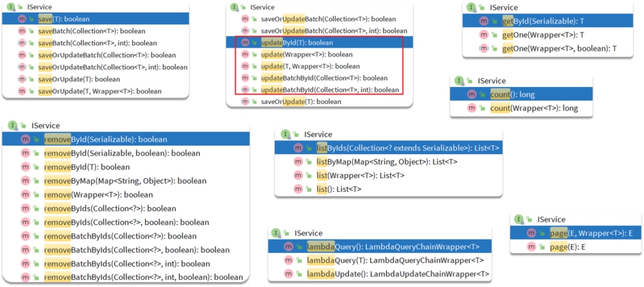The image size is (644, 287).
Task: Select removeBatchByIds(Collection<?>, int, boolean) entry
Action: pyautogui.click(x=143, y=278)
